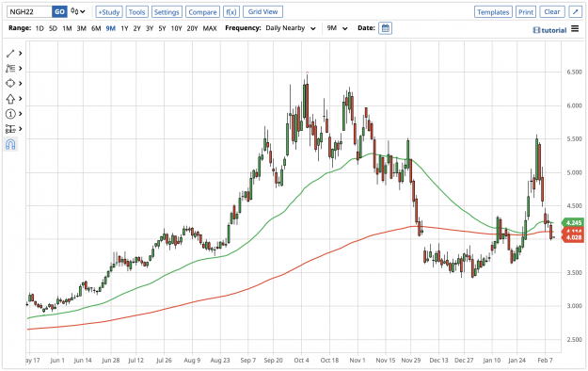Click the 6.500 price axis label
The width and height of the screenshot is (588, 371).
click(x=574, y=73)
